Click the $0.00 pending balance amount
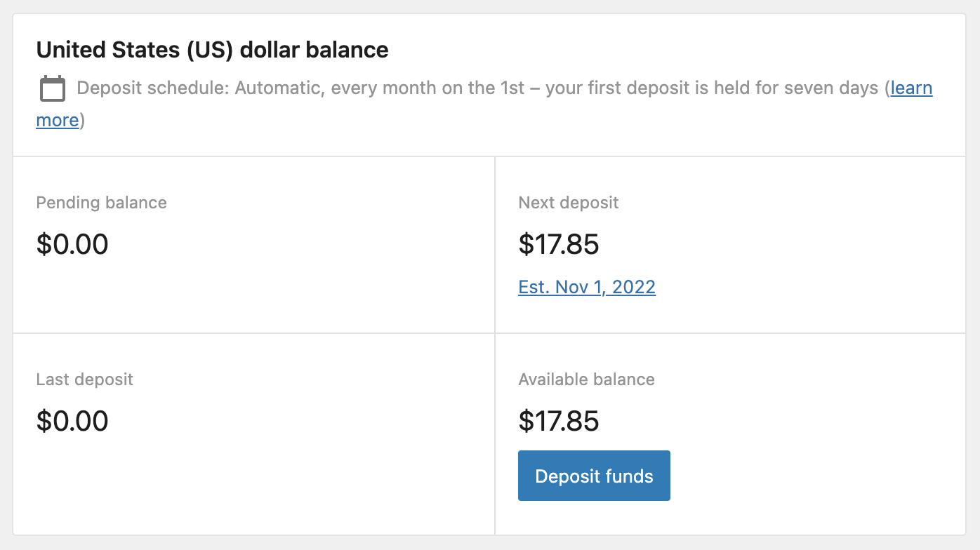The image size is (980, 550). 72,244
